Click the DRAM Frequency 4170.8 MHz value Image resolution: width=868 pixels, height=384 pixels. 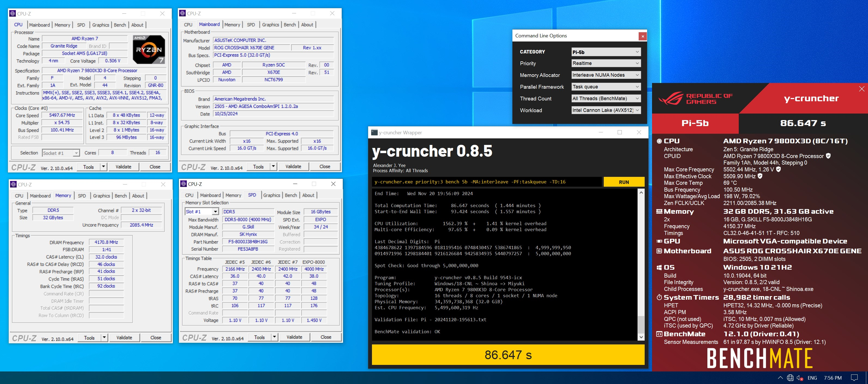coord(106,242)
